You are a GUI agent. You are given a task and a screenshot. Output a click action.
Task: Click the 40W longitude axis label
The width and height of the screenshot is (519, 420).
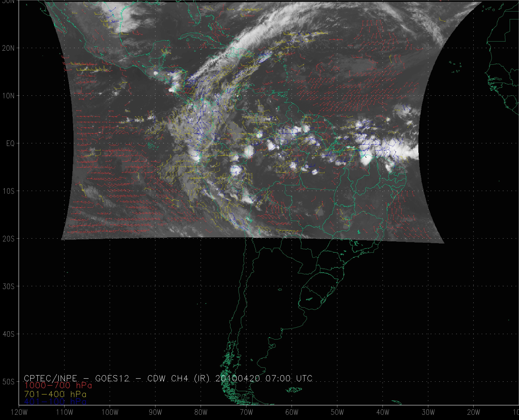coord(383,412)
